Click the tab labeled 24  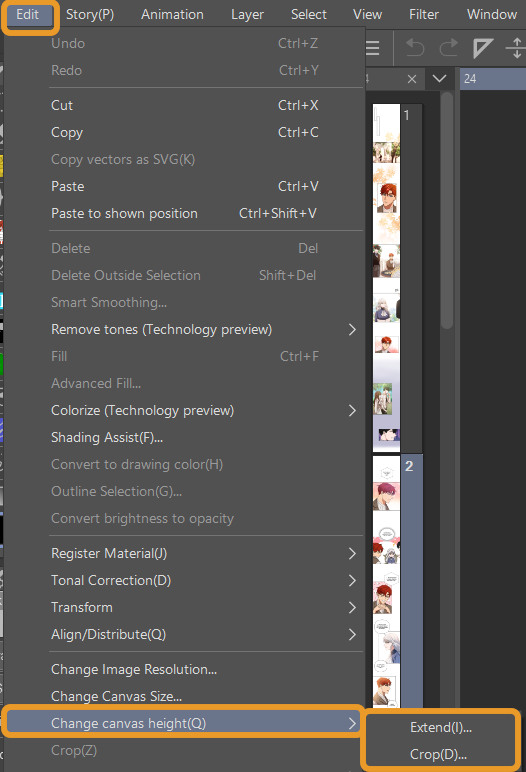click(x=493, y=79)
